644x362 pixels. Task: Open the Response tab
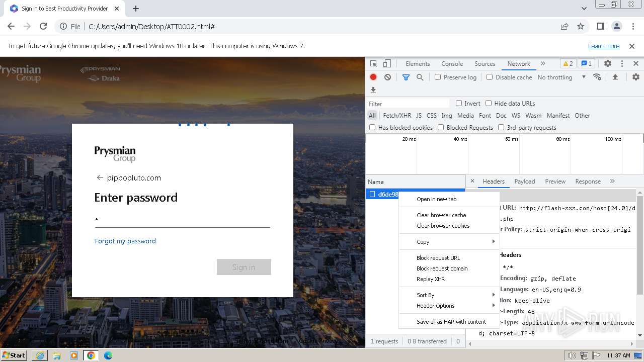588,182
